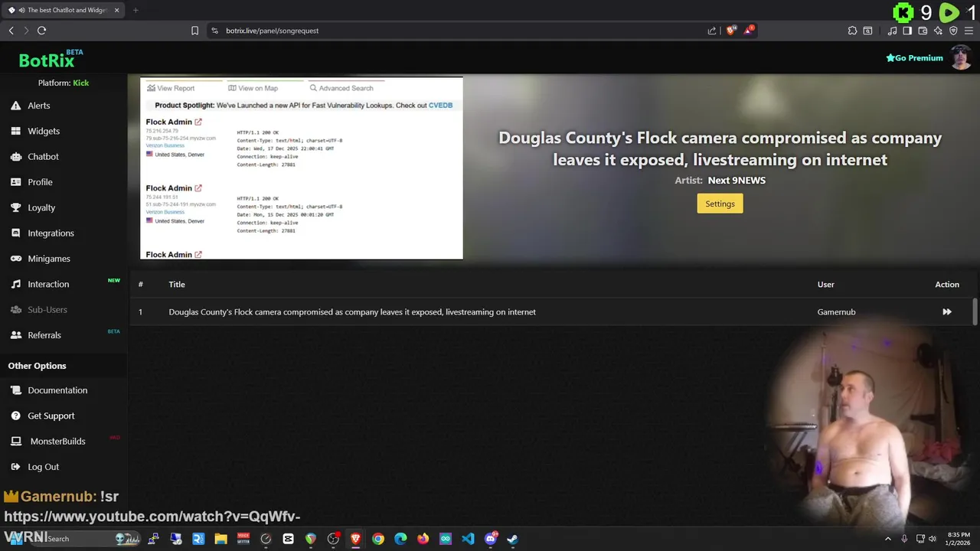The image size is (980, 551).
Task: Open the Brave Wallet icon
Action: click(923, 31)
